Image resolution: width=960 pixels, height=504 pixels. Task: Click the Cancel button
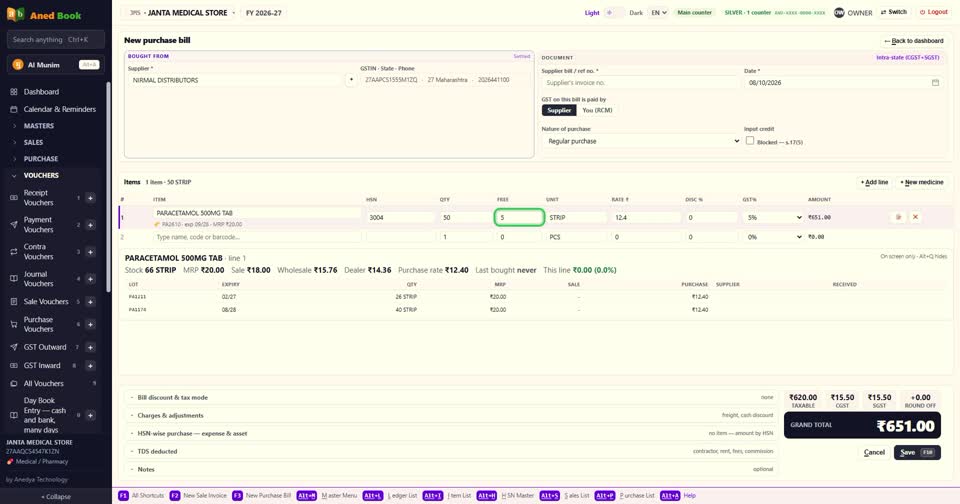click(874, 453)
